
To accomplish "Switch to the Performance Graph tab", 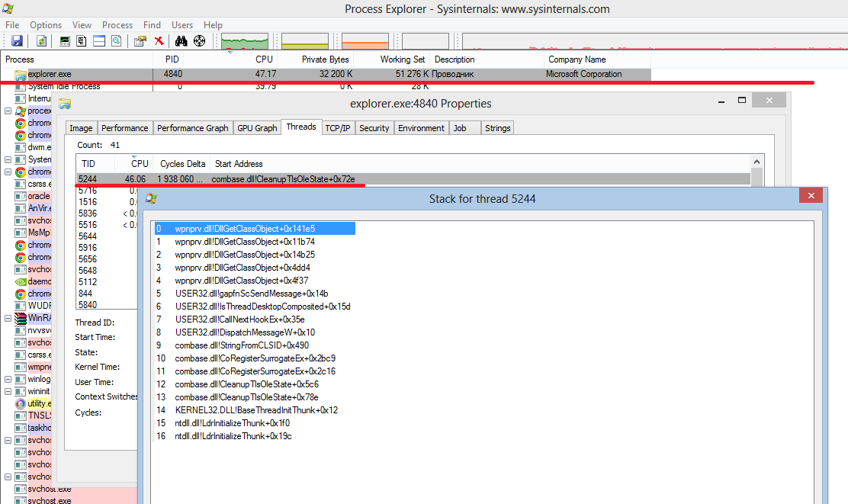I will (192, 128).
